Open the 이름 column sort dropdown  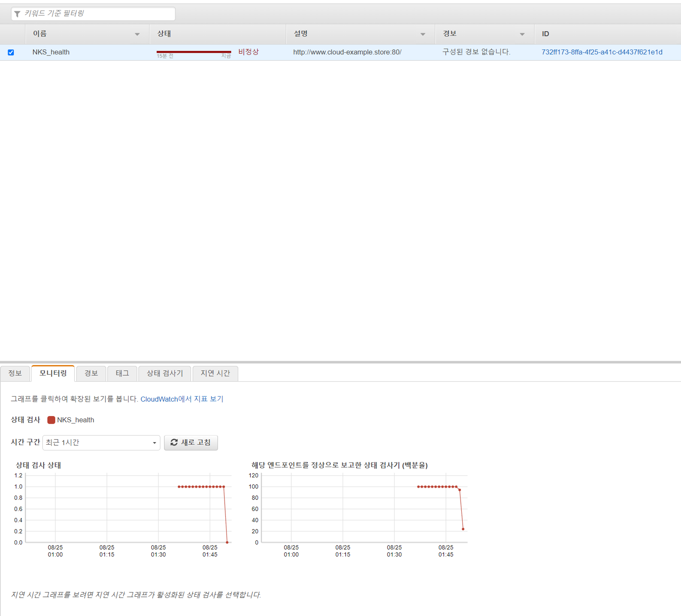click(x=137, y=34)
